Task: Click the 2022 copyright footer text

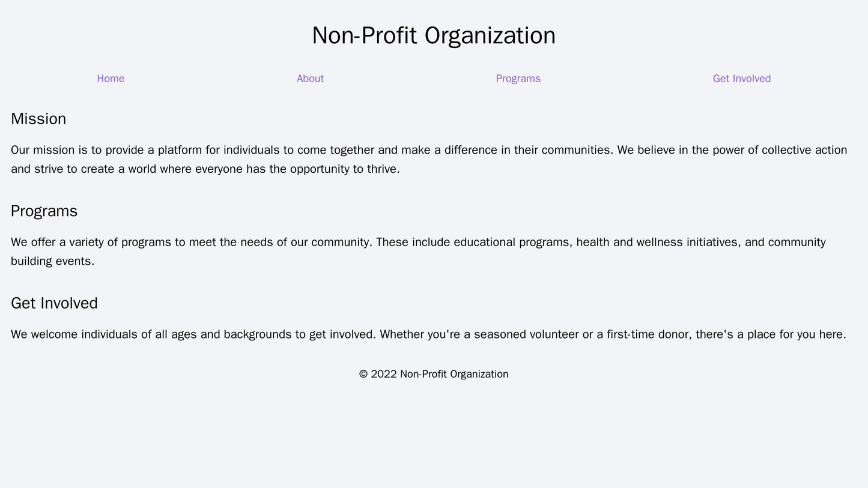Action: coord(434,374)
